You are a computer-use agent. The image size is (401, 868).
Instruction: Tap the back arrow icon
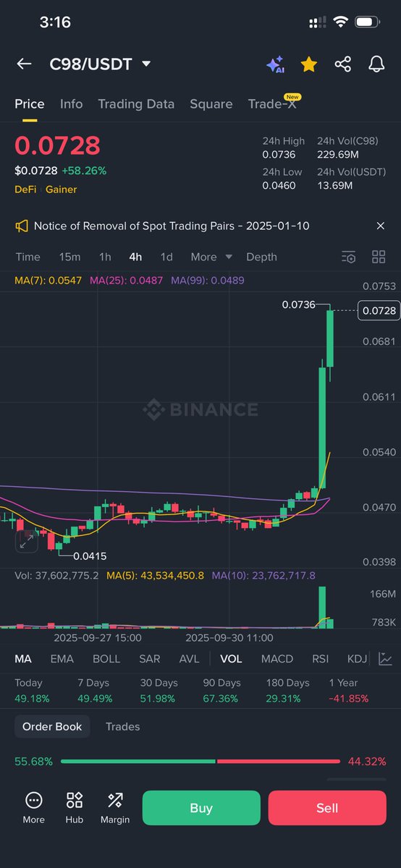tap(24, 64)
